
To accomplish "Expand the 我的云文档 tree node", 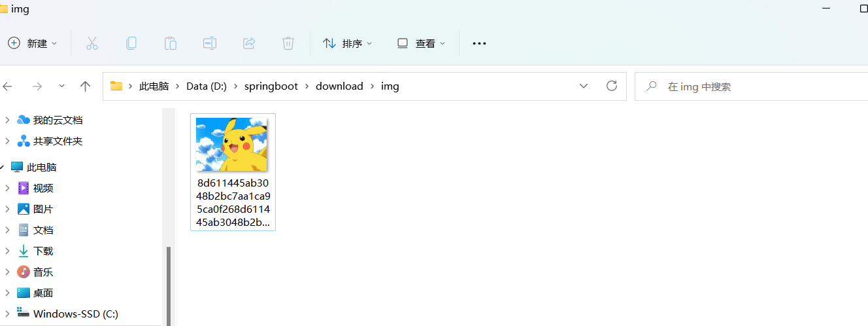I will (x=7, y=120).
